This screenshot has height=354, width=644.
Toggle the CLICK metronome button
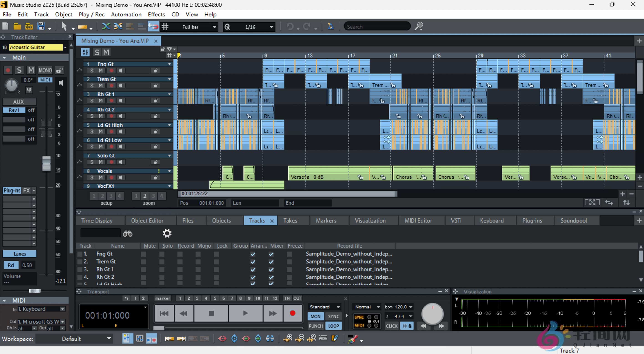pyautogui.click(x=391, y=326)
